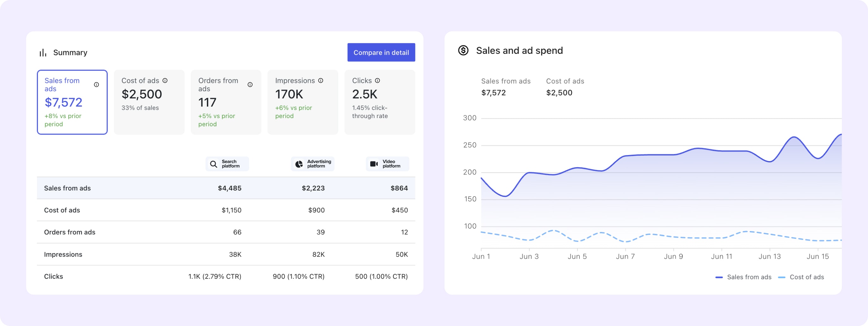
Task: Click the 50K impressions cell
Action: pyautogui.click(x=402, y=254)
